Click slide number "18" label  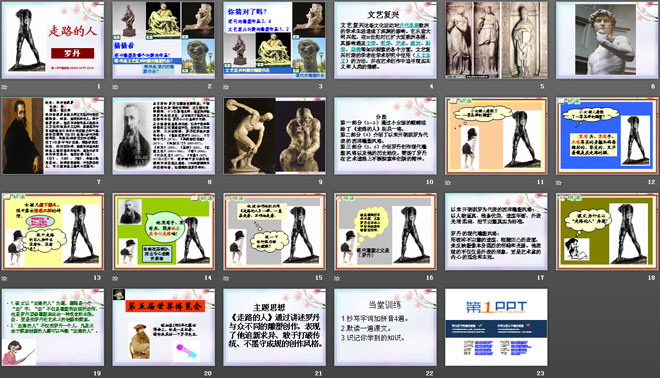651,277
